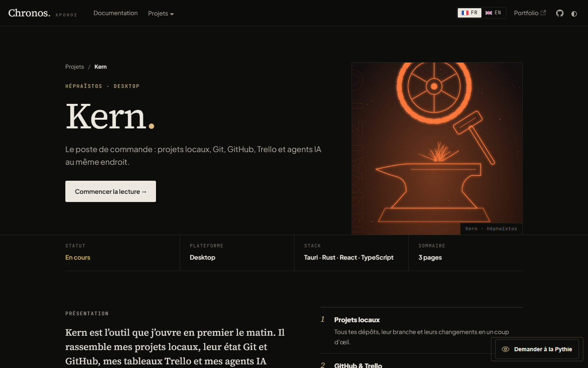Click the eye icon in Pythie button
Screen dimensions: 588x368
[x=506, y=349]
